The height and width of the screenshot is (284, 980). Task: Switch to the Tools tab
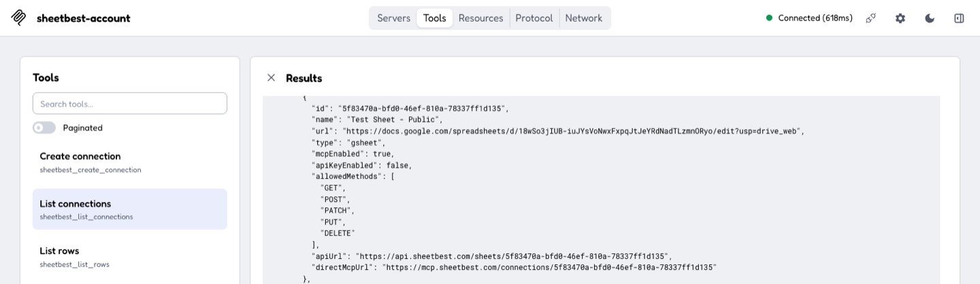click(434, 18)
